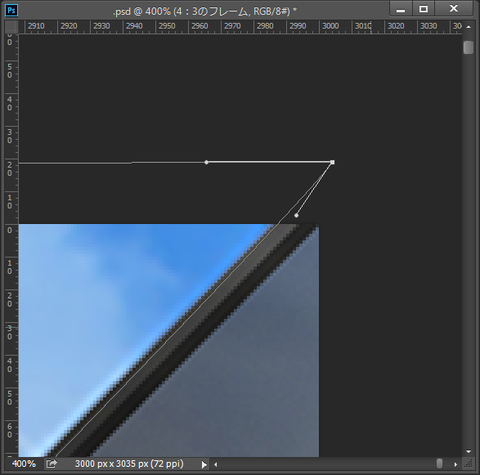Image resolution: width=480 pixels, height=475 pixels.
Task: Click the 3000 mark on horizontal ruler
Action: pos(330,26)
